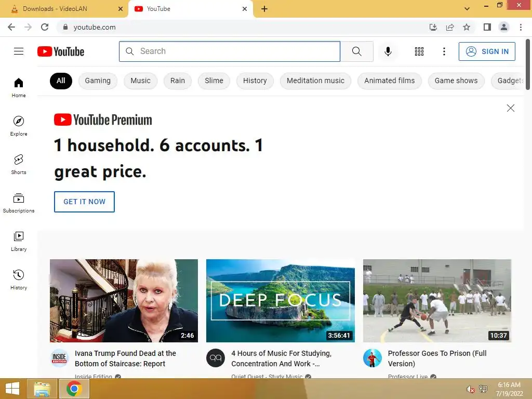Toggle the browser side panel
The height and width of the screenshot is (399, 532).
[x=487, y=27]
